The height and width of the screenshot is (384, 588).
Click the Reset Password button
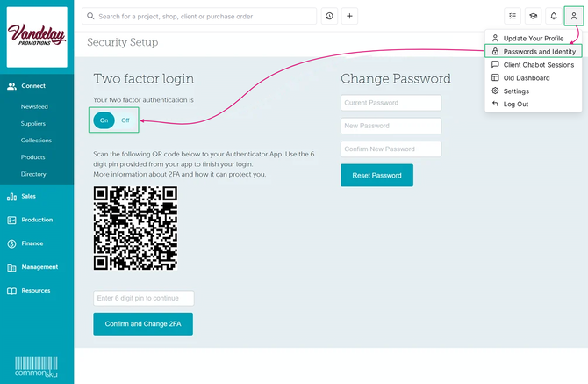pyautogui.click(x=376, y=175)
